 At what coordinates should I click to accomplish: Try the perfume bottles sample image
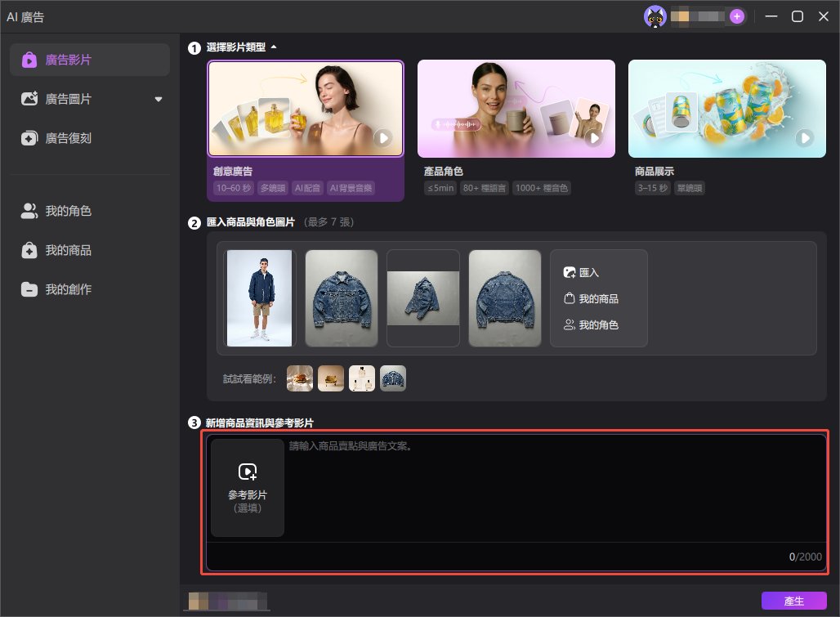point(362,378)
